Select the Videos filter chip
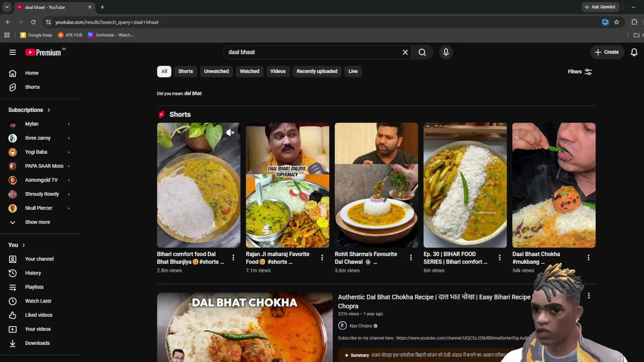 tap(278, 71)
